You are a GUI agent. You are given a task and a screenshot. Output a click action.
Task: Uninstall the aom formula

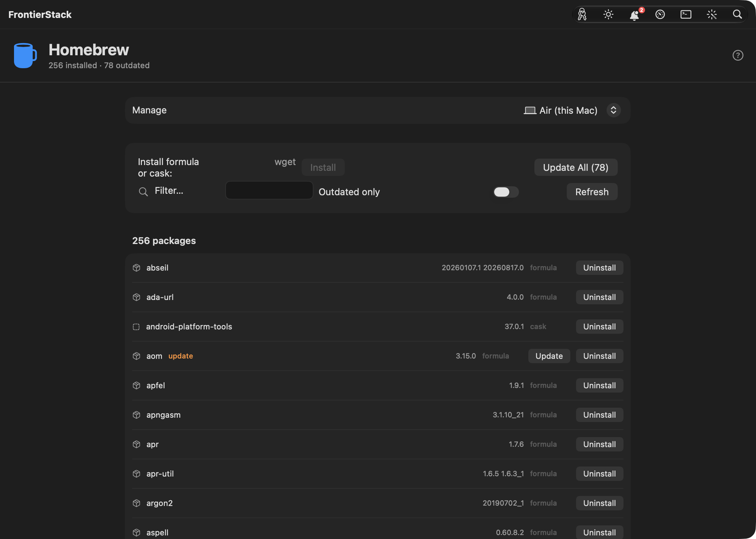(599, 356)
